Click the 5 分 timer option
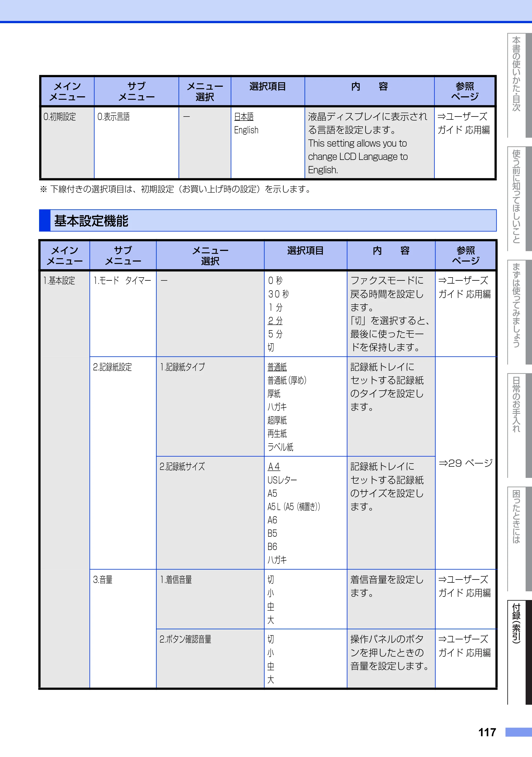This screenshot has width=532, height=757. click(x=275, y=334)
